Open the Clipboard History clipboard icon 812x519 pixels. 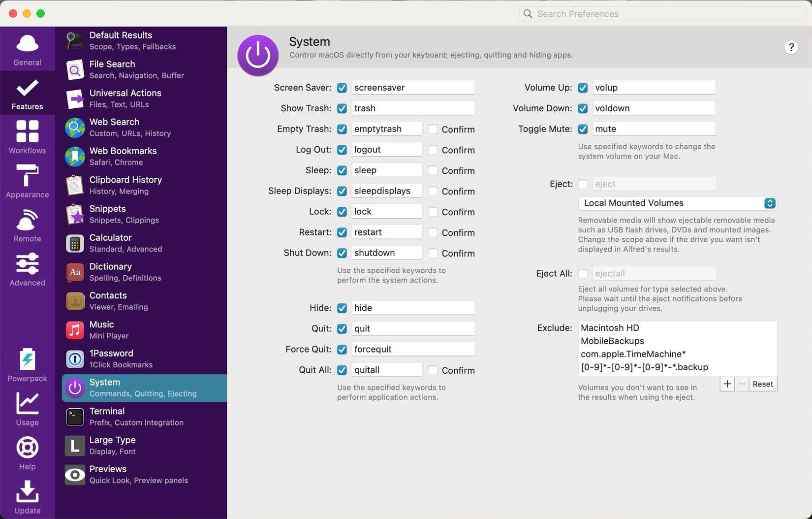(74, 185)
